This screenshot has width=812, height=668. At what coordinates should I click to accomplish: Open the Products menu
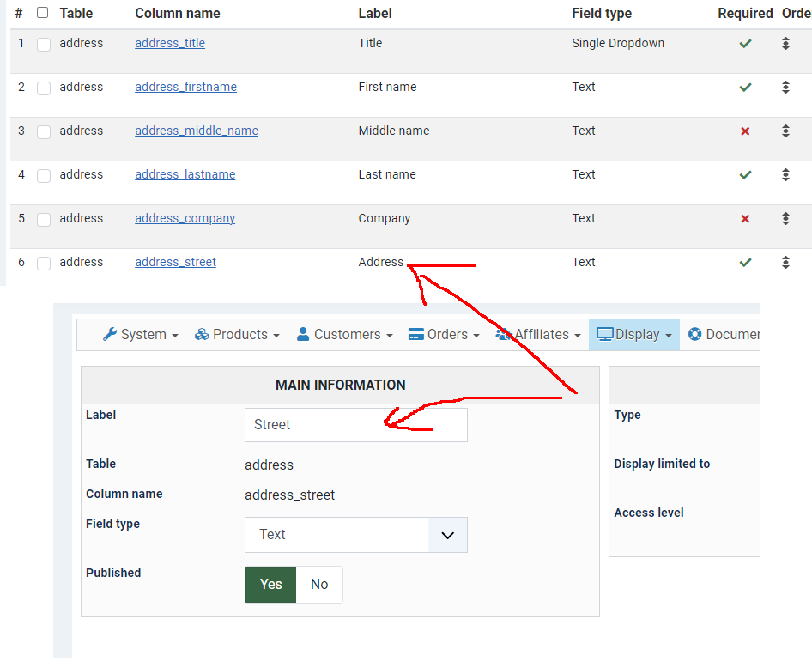pyautogui.click(x=237, y=335)
